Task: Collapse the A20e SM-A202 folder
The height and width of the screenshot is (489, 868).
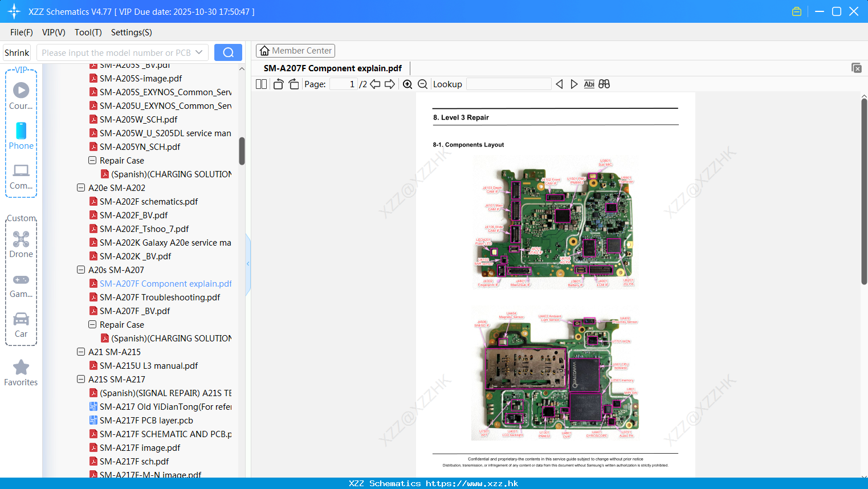Action: click(81, 188)
